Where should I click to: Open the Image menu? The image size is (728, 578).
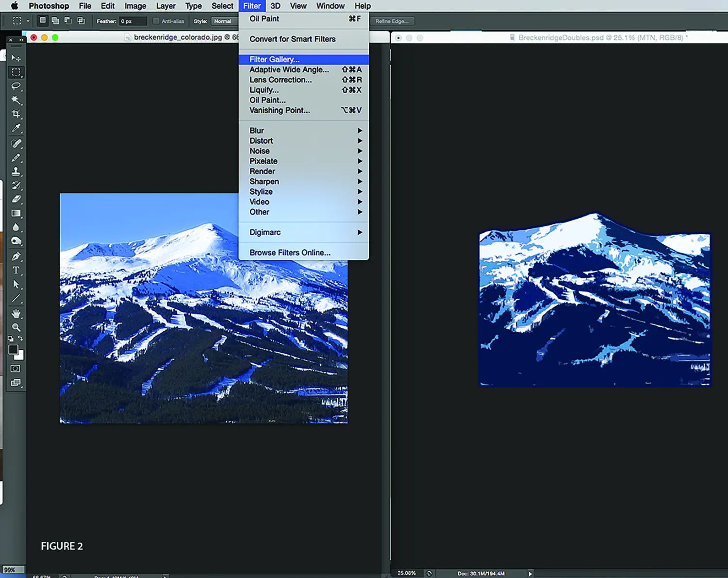tap(135, 6)
